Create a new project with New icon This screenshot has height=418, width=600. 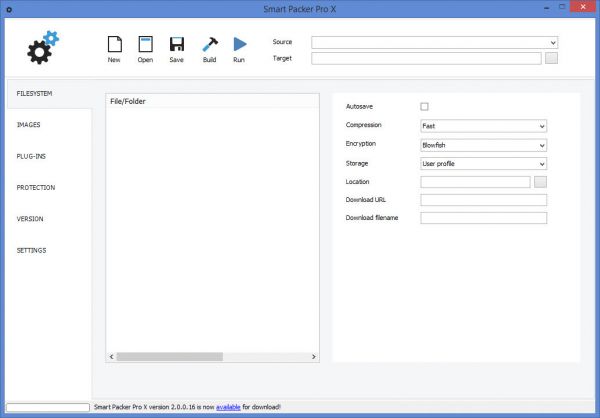(x=114, y=49)
